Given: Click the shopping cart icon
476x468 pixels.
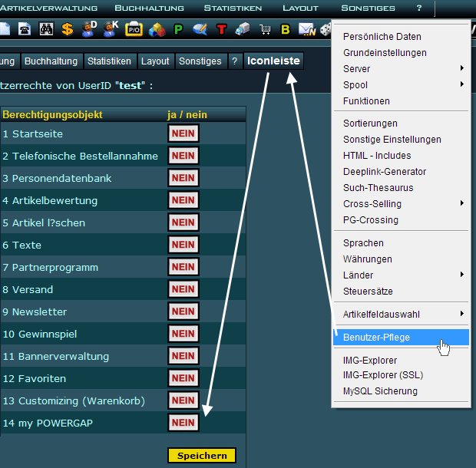Looking at the screenshot, I should pyautogui.click(x=265, y=30).
